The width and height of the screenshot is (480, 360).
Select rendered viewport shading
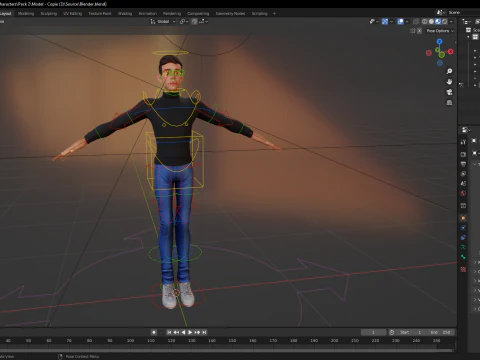[445, 22]
